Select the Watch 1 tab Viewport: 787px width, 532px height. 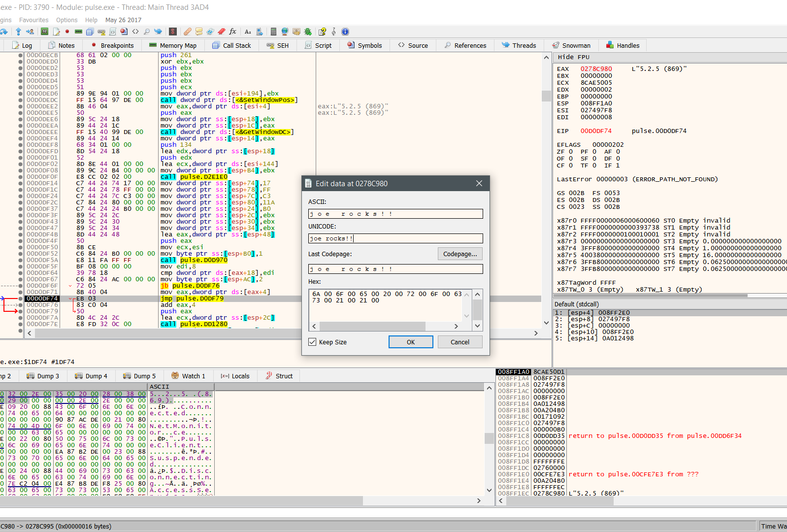click(x=188, y=376)
